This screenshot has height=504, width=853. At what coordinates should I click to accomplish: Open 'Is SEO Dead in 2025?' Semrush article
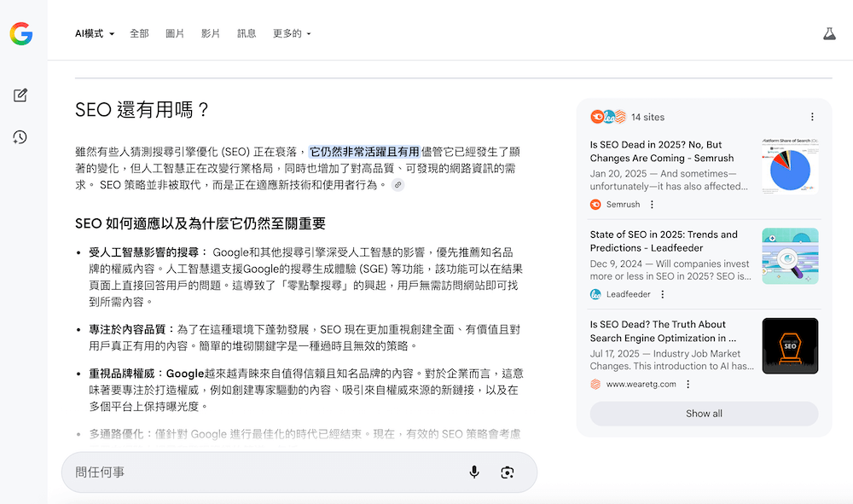(x=662, y=151)
